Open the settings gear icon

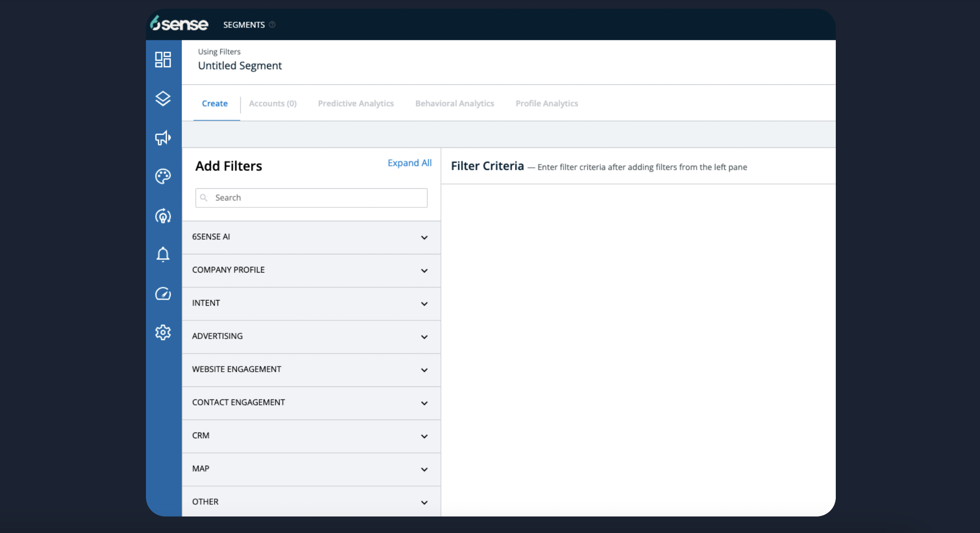pyautogui.click(x=163, y=333)
